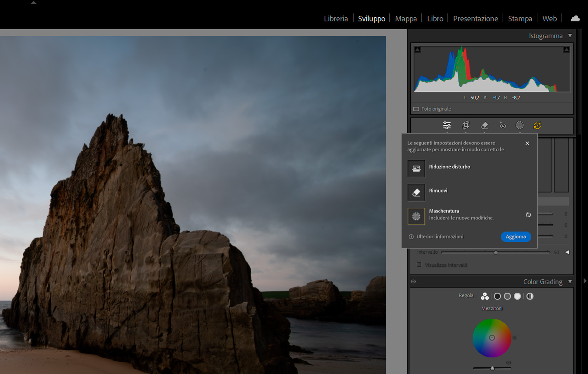Check the Visualizza intervalli option
This screenshot has width=588, height=374.
419,265
